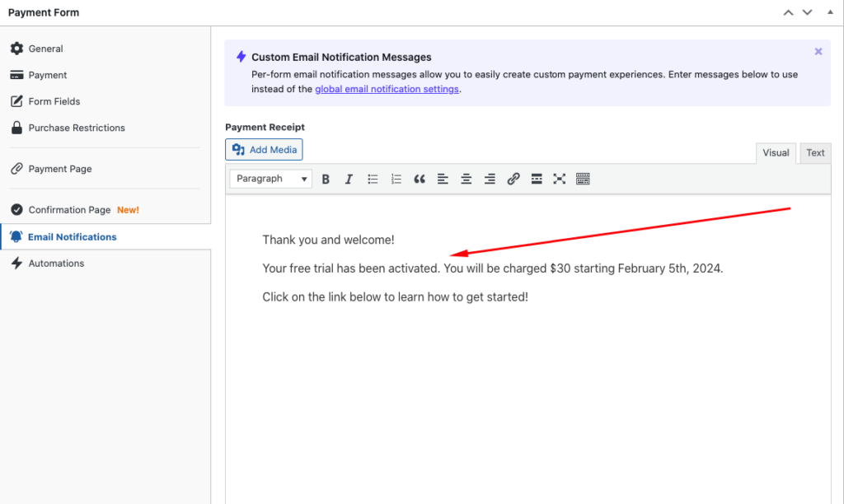Screen dimensions: 844x504
Task: Insert a numbered list
Action: tap(396, 179)
